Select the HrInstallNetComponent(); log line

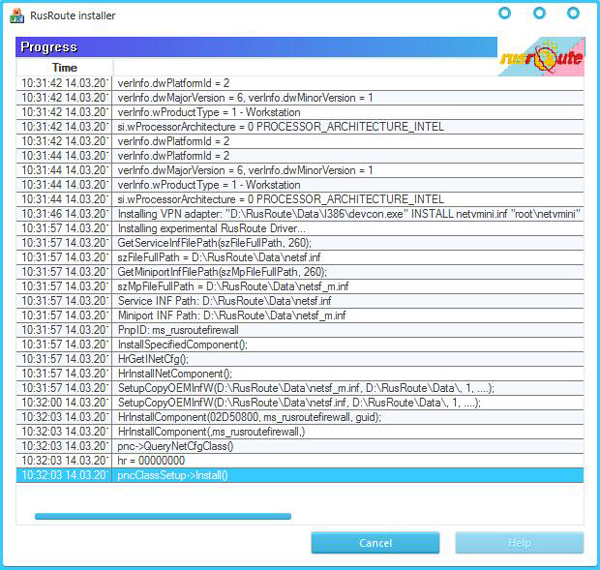point(300,374)
